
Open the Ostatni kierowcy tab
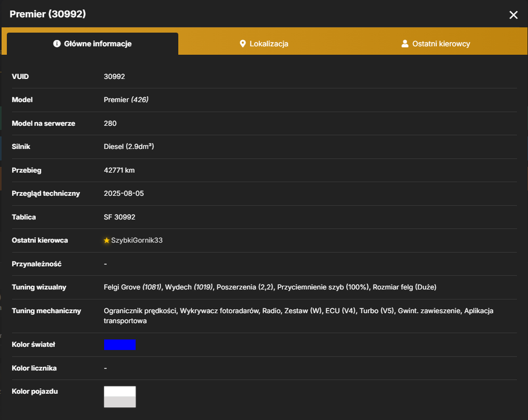pos(436,44)
